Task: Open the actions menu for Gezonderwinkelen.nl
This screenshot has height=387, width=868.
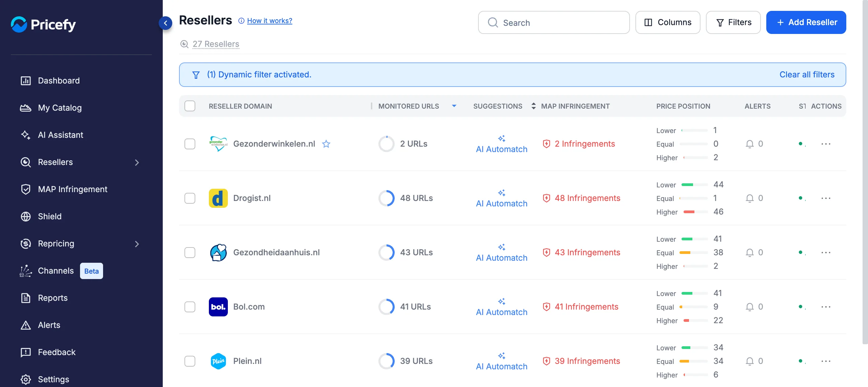Action: tap(826, 144)
